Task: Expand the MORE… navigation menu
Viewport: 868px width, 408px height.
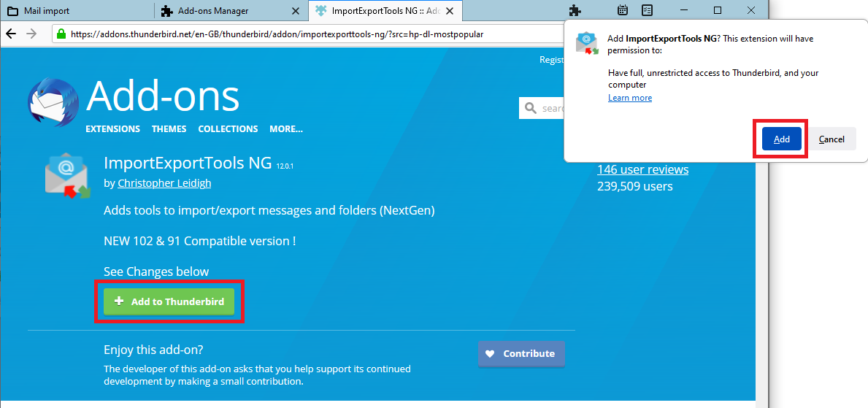Action: 285,129
